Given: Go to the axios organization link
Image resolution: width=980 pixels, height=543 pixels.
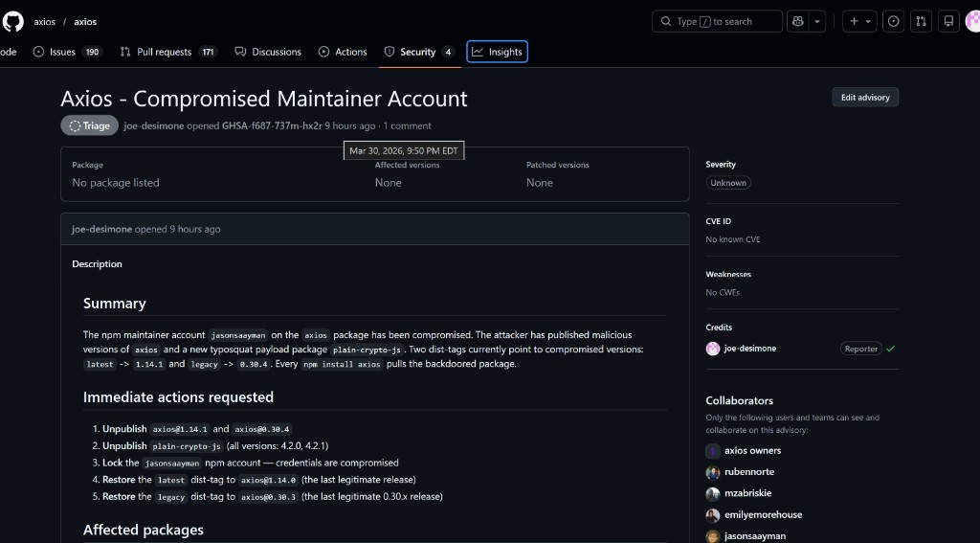Looking at the screenshot, I should pos(44,21).
